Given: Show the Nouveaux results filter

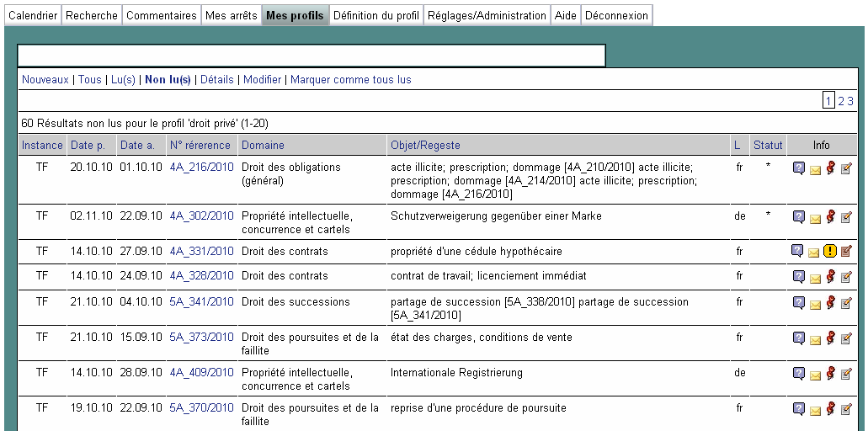Looking at the screenshot, I should tap(45, 80).
